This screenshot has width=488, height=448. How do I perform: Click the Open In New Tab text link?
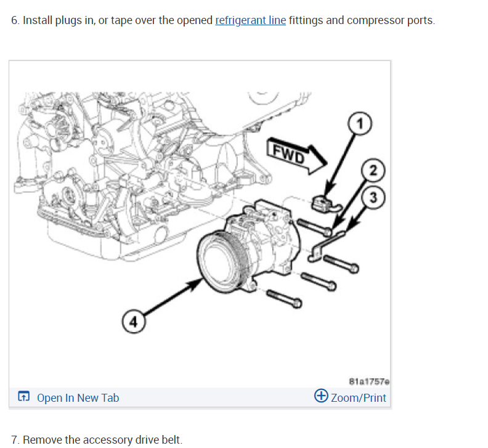coord(78,397)
